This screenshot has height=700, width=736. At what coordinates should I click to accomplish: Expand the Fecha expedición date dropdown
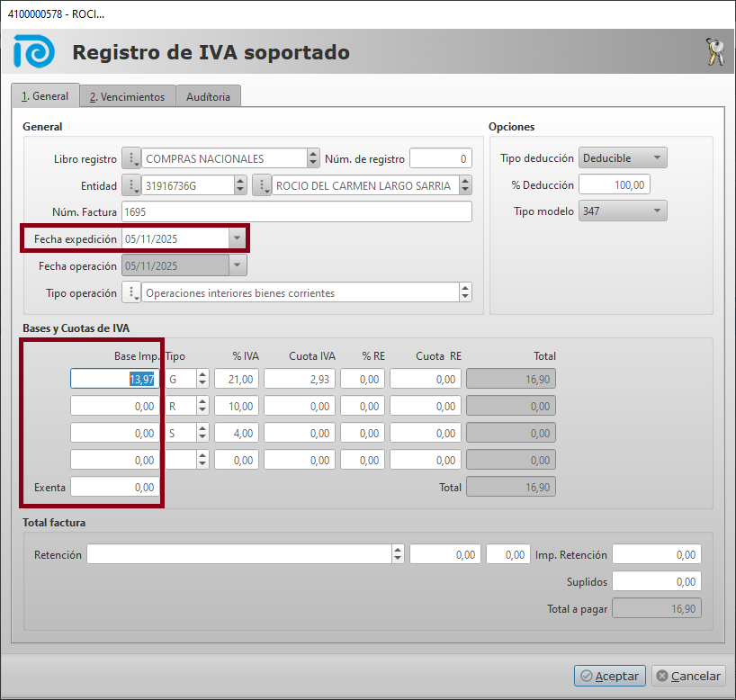point(237,238)
